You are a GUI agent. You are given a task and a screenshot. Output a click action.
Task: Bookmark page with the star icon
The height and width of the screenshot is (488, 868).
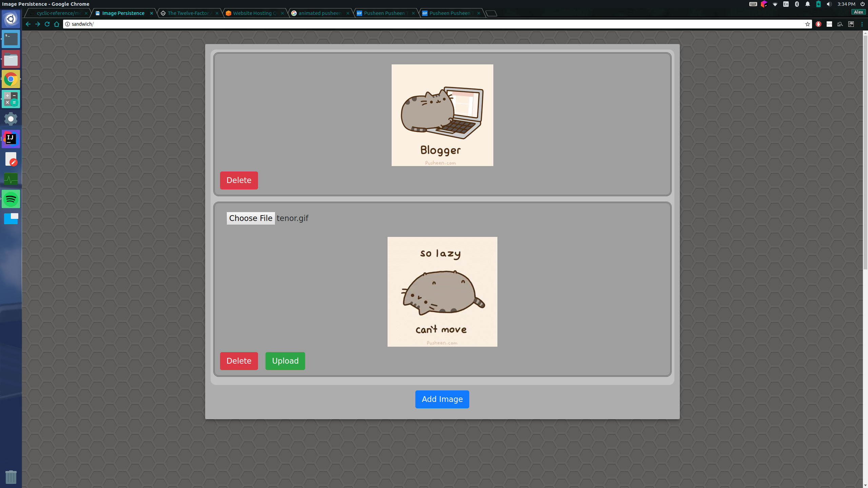(x=807, y=24)
